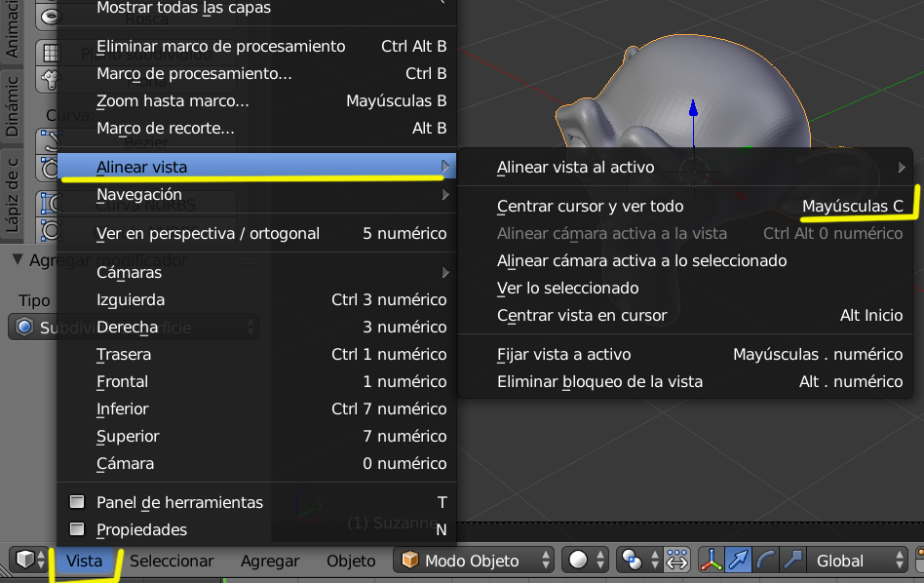This screenshot has width=924, height=583.
Task: Switch to the Lápiz de c sidebar tab
Action: [x=12, y=195]
